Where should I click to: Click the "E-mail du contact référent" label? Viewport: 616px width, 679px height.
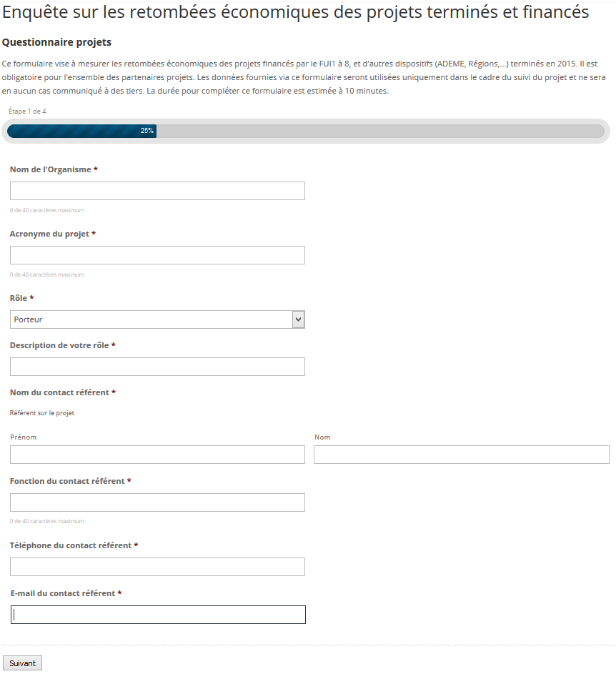[x=63, y=593]
